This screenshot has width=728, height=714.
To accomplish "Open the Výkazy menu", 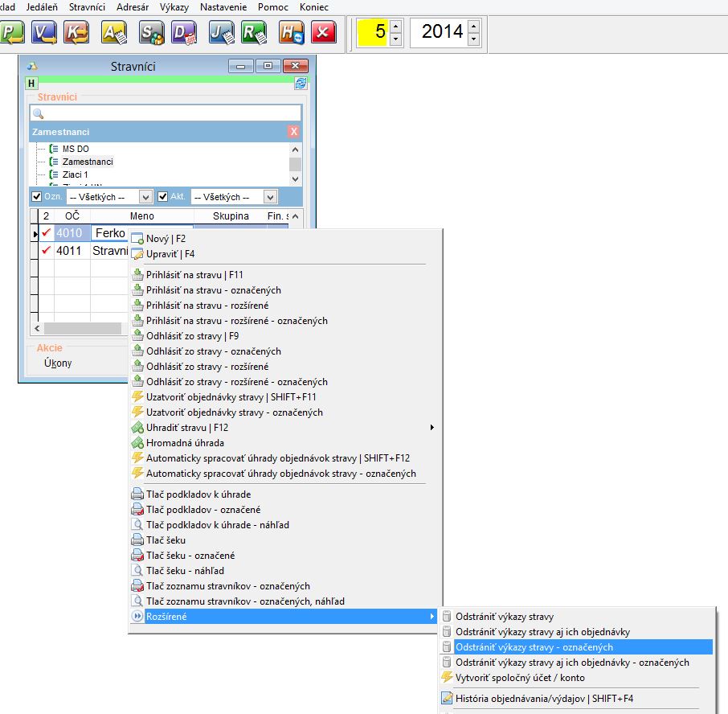I will (x=174, y=6).
